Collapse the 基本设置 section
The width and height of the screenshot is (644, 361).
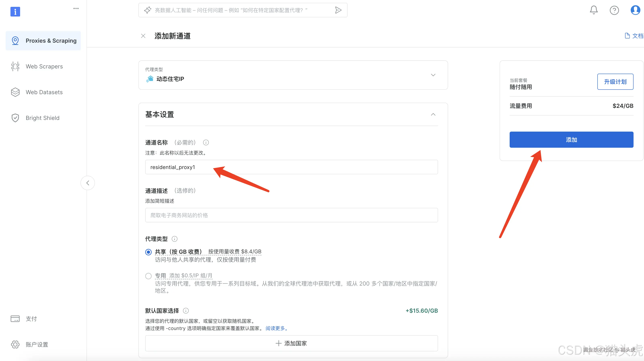point(433,114)
